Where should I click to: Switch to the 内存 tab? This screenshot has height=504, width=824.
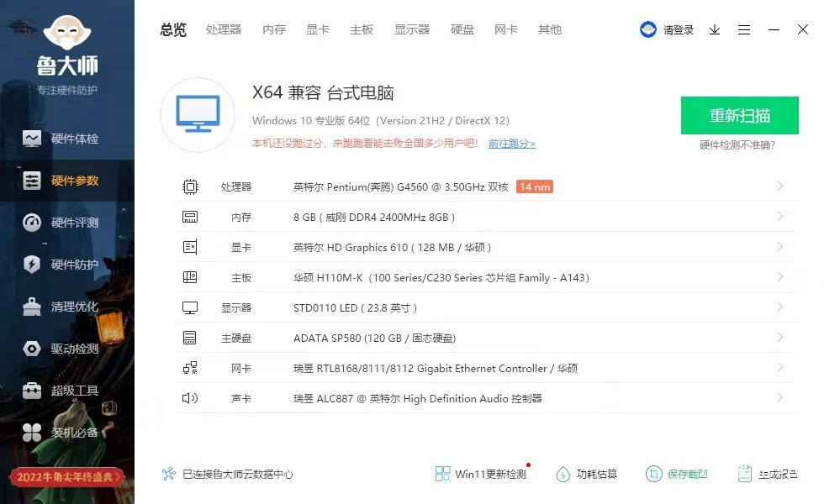pos(274,30)
